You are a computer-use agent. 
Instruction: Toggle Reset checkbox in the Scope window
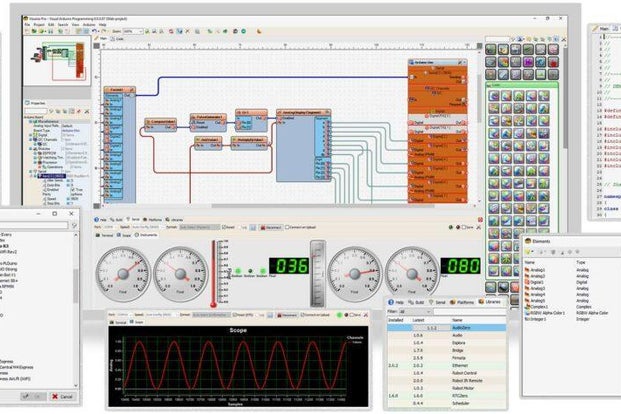[244, 315]
